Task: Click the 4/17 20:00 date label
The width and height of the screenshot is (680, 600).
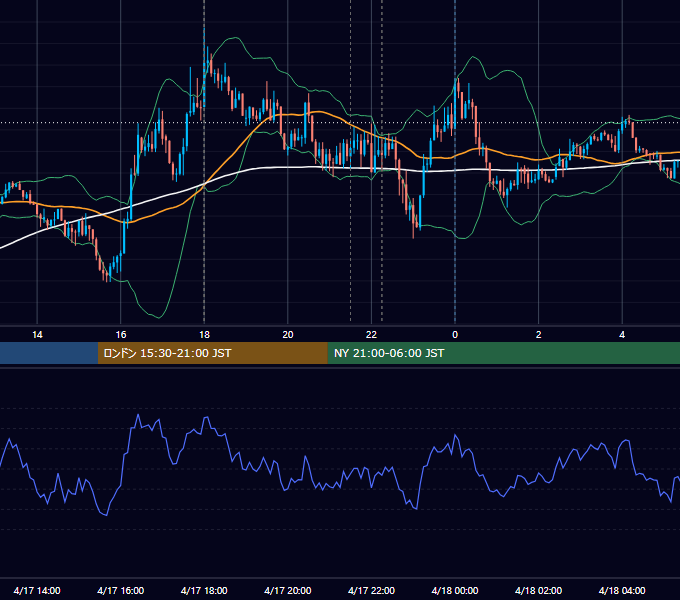Action: click(288, 590)
